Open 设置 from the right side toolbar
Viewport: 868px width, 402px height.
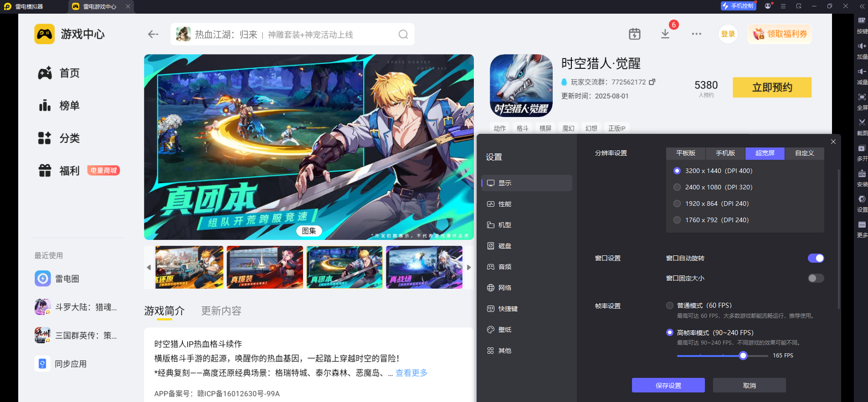pos(862,199)
